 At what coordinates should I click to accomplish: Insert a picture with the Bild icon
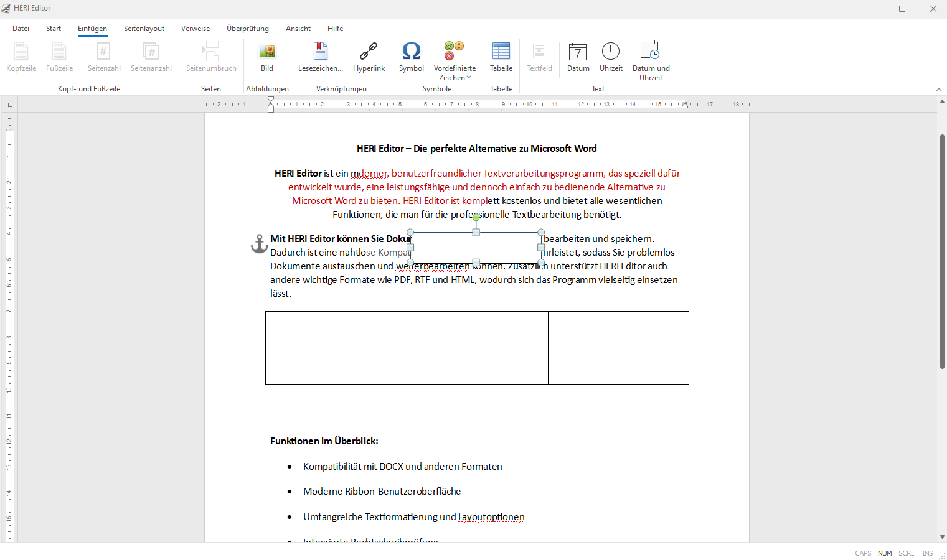(267, 52)
